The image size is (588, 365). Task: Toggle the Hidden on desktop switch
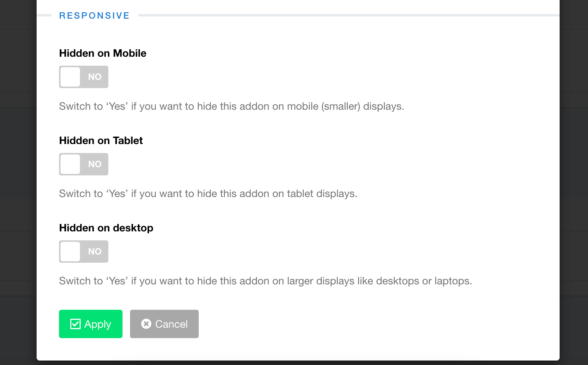click(x=84, y=252)
